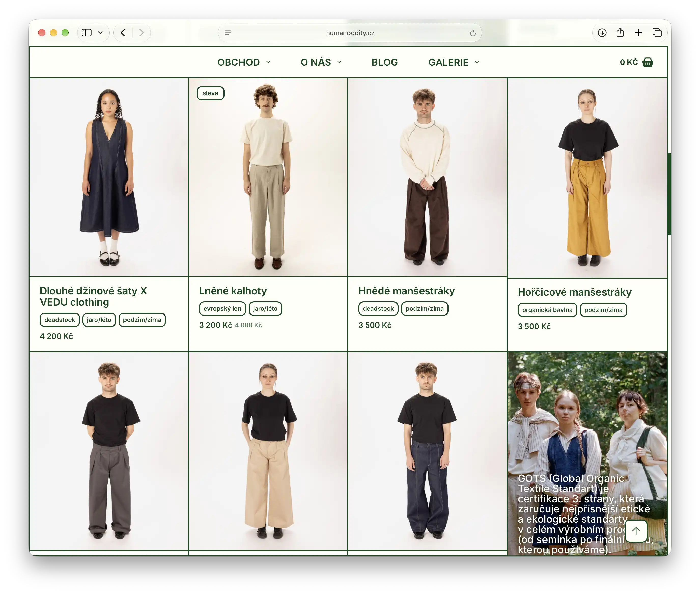Click the scroll-to-top arrow button
This screenshot has width=700, height=594.
(x=636, y=531)
